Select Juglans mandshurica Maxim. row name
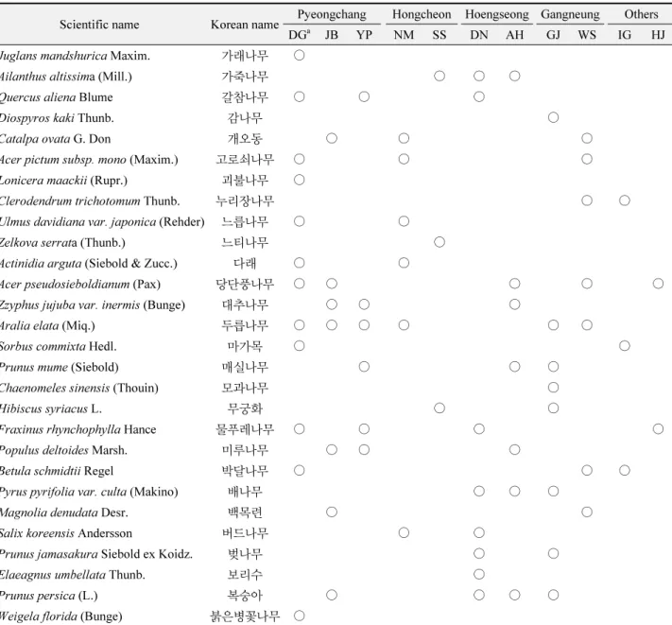672x625 pixels. click(x=75, y=56)
